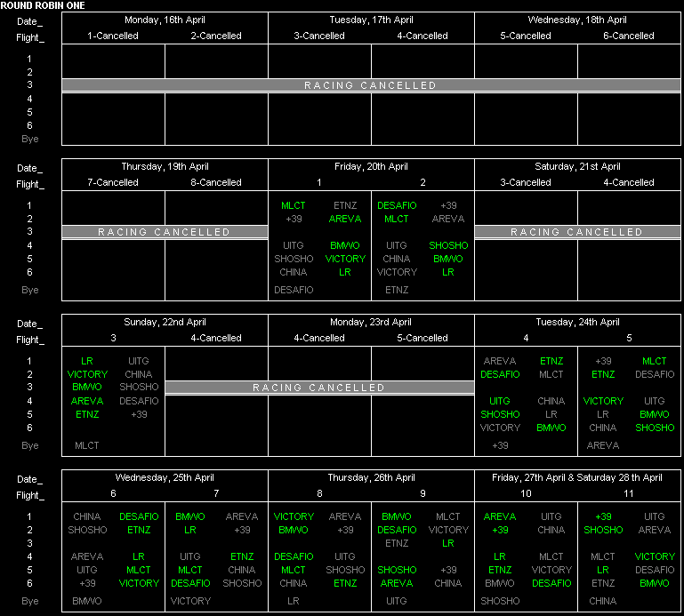Viewport: 684px width, 616px height.
Task: Click the 2-Cancelled flight label
Action: point(216,36)
